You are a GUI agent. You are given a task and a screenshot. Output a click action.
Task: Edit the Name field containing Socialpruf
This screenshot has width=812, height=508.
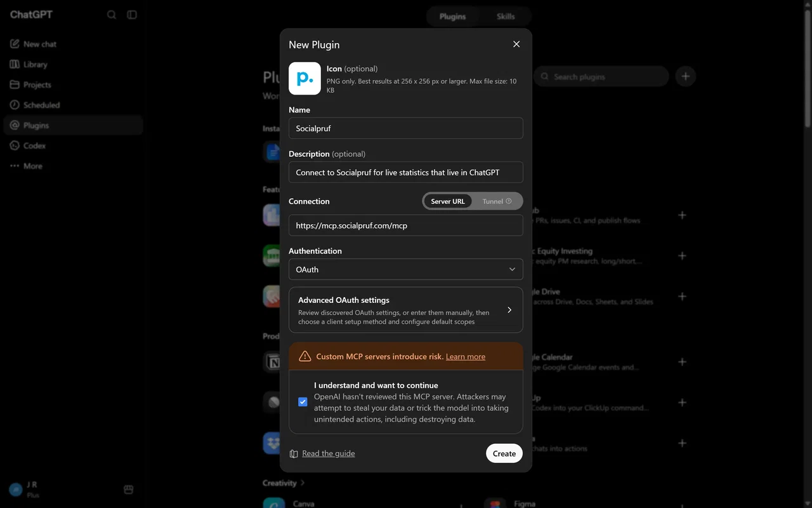[x=406, y=128]
